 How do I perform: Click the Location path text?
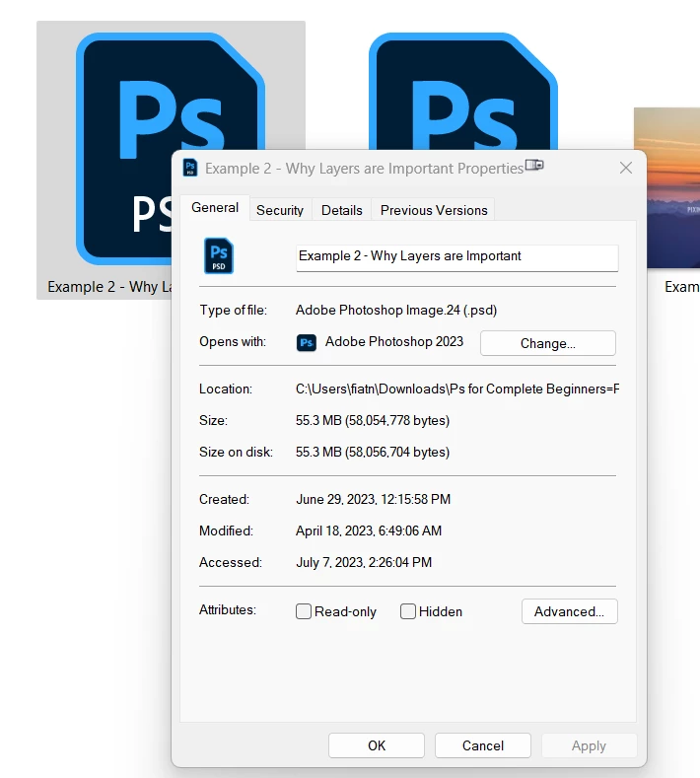coord(457,389)
